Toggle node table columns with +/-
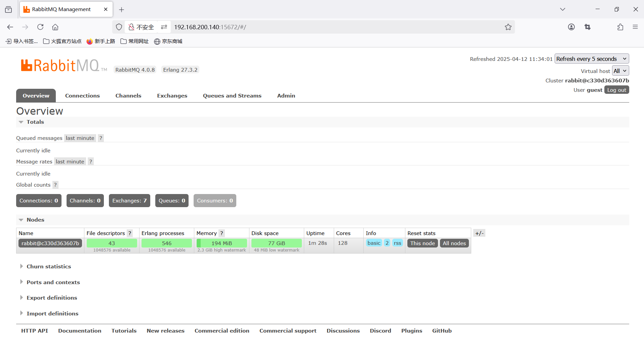This screenshot has width=644, height=343. tap(479, 233)
